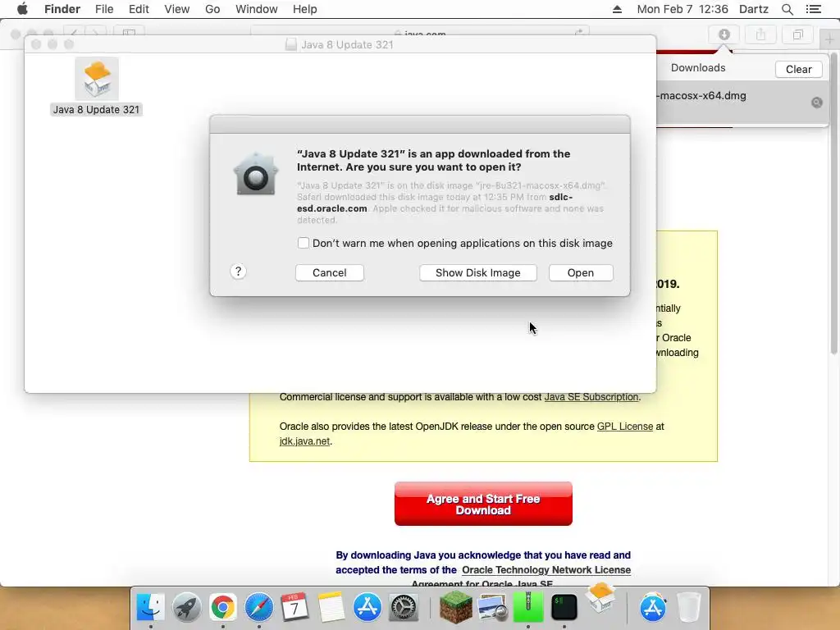840x630 pixels.
Task: Open the Apple menu
Action: [22, 9]
